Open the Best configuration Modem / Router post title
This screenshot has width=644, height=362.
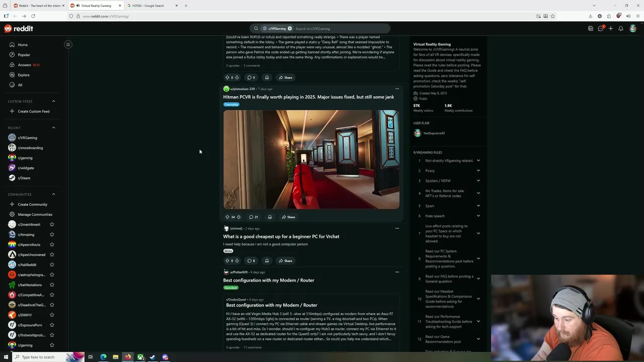[x=269, y=280]
